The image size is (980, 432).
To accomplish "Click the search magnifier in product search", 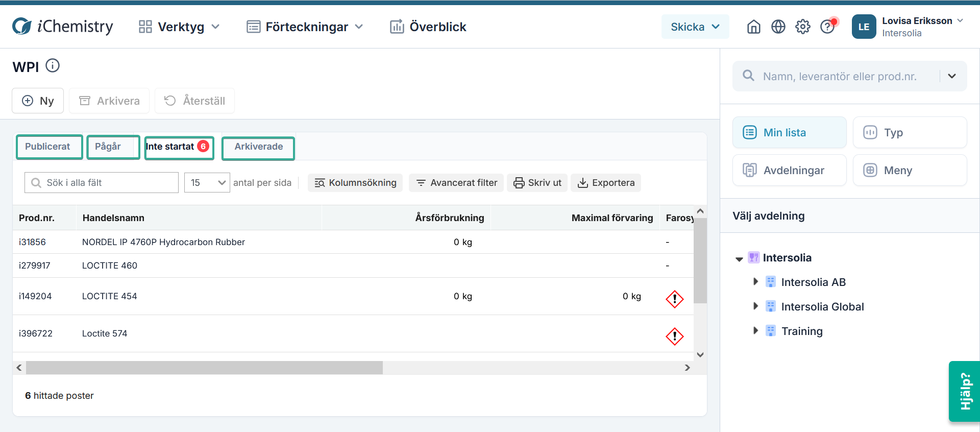I will [748, 76].
